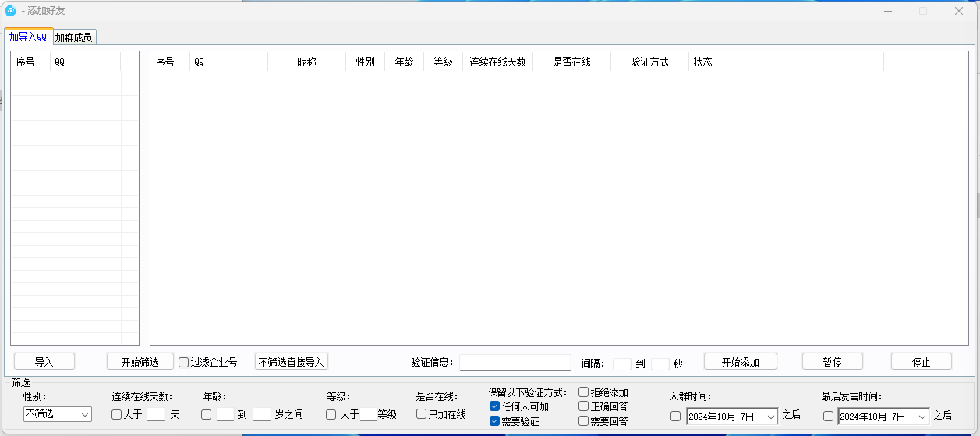Image resolution: width=980 pixels, height=436 pixels.
Task: Enable the 只加在线 checkbox
Action: point(422,414)
